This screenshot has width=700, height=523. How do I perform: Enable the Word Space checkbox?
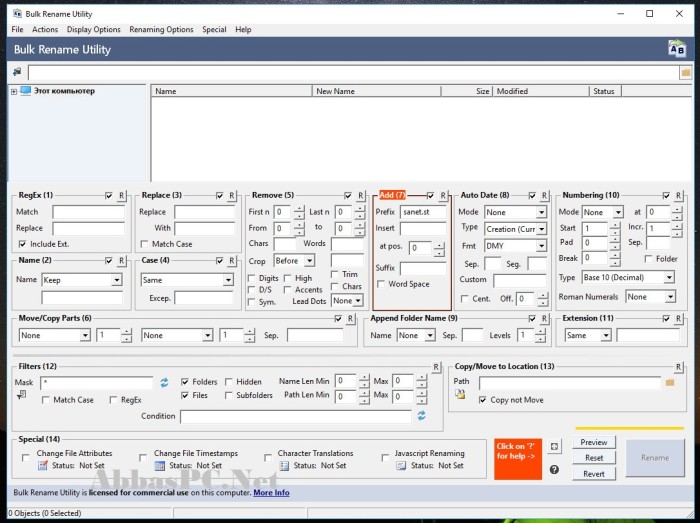(381, 284)
